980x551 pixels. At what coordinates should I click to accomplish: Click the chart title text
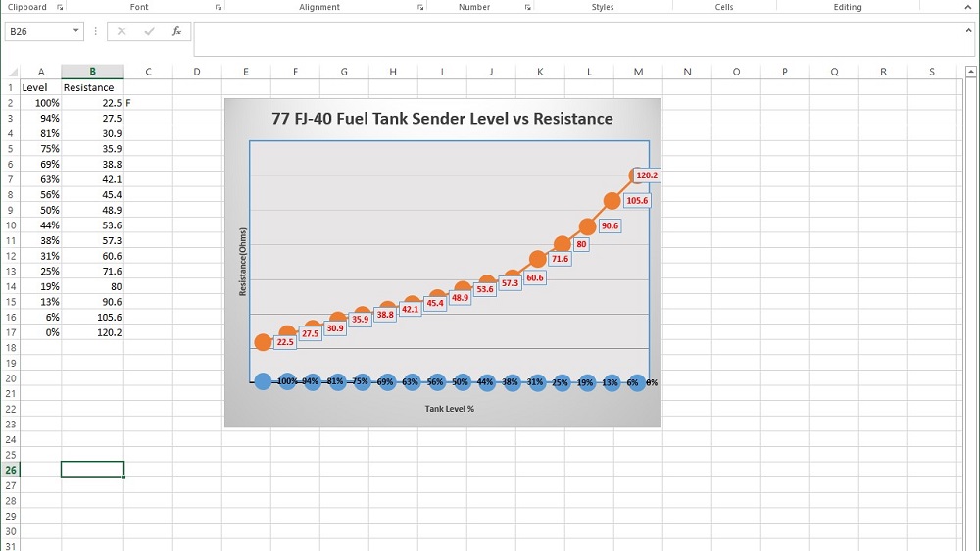pos(443,119)
